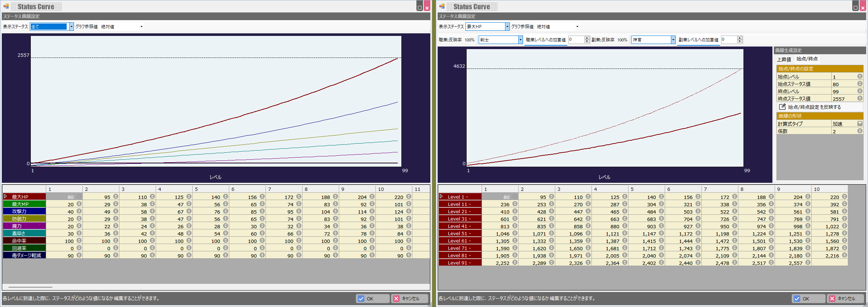Click the adjust icon beside 始点レベル value
The image size is (868, 307).
coord(860,77)
